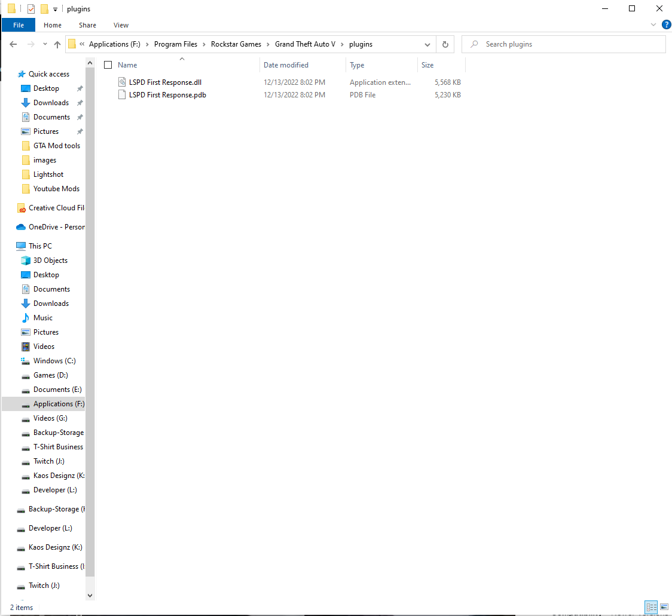The width and height of the screenshot is (672, 616).
Task: Switch to details view layout
Action: coord(652,607)
